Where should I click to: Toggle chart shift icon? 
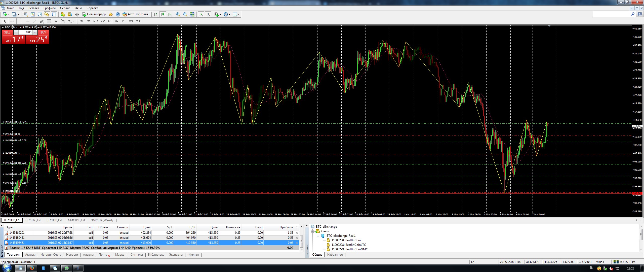pyautogui.click(x=208, y=14)
